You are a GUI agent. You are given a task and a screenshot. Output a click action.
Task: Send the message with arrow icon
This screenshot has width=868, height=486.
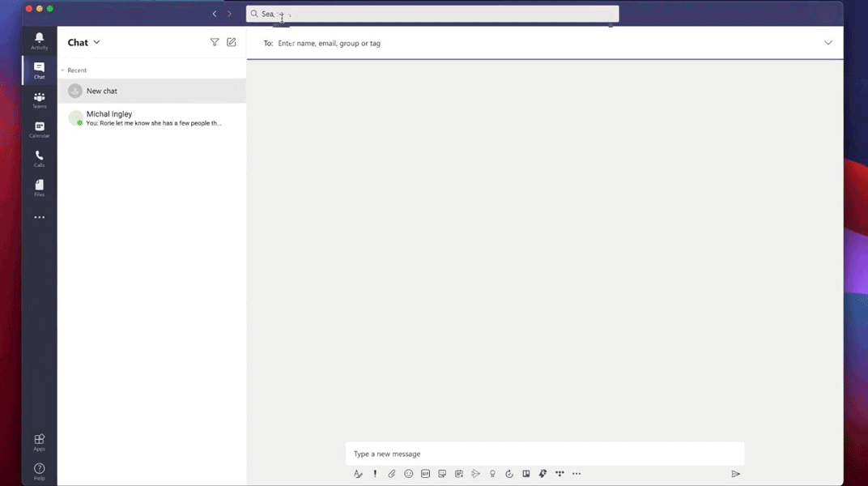(736, 474)
